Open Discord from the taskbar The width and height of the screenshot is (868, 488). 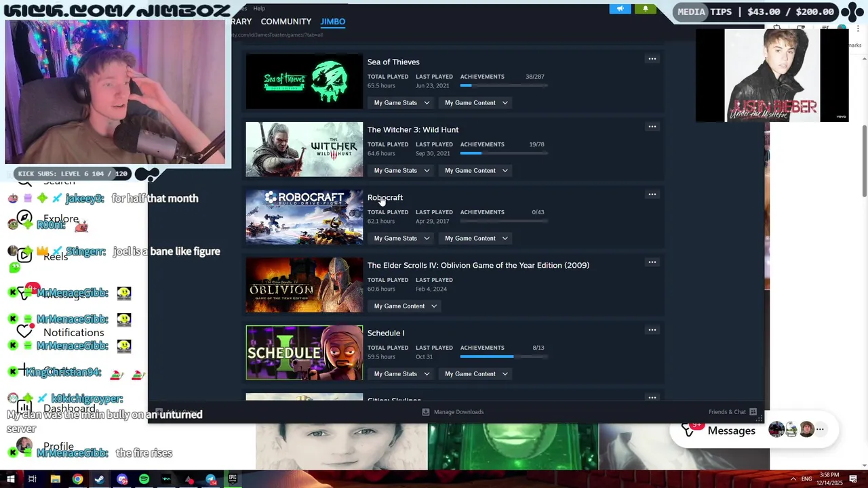(122, 479)
